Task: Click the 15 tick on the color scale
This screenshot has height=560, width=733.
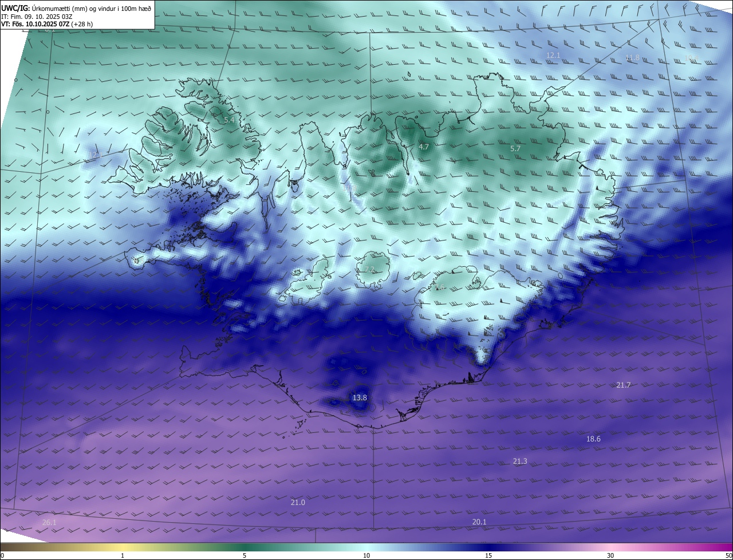Action: click(x=488, y=556)
